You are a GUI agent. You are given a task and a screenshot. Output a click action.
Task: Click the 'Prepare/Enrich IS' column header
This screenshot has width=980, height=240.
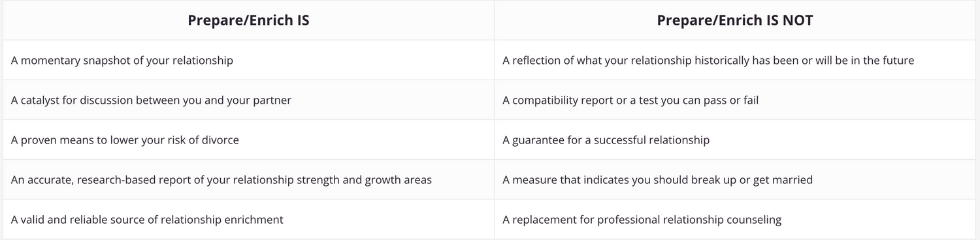pyautogui.click(x=248, y=20)
